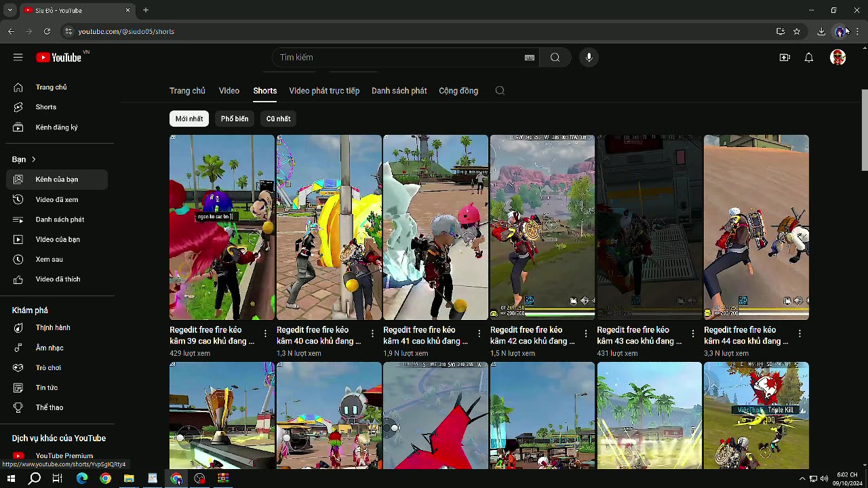Click the address bar URL
Image resolution: width=868 pixels, height=488 pixels.
pyautogui.click(x=126, y=31)
